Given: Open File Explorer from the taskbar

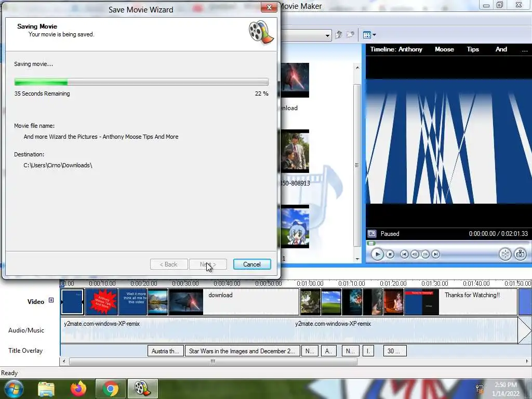Looking at the screenshot, I should (x=46, y=389).
